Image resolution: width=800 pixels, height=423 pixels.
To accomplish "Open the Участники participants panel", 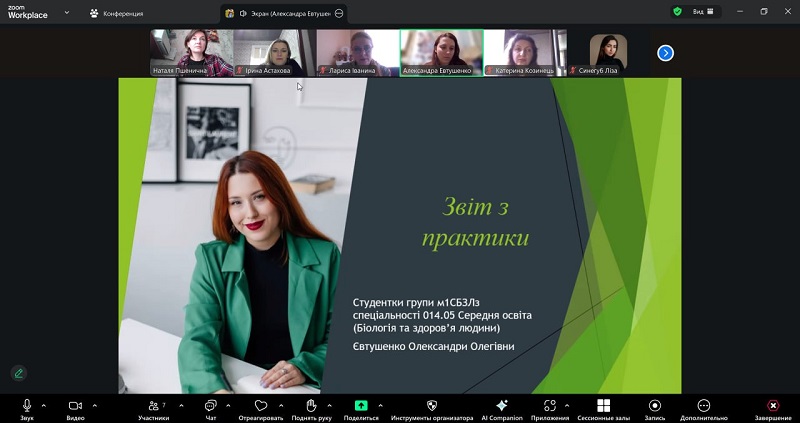I will (x=153, y=406).
